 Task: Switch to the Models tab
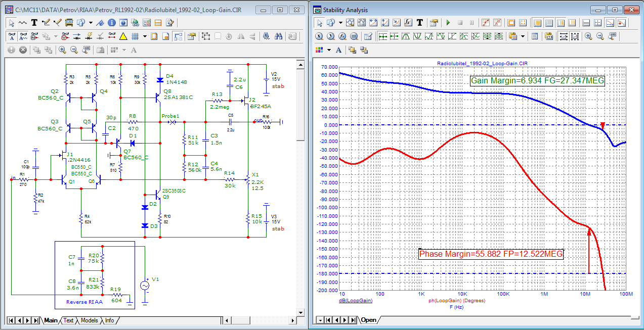pyautogui.click(x=89, y=320)
